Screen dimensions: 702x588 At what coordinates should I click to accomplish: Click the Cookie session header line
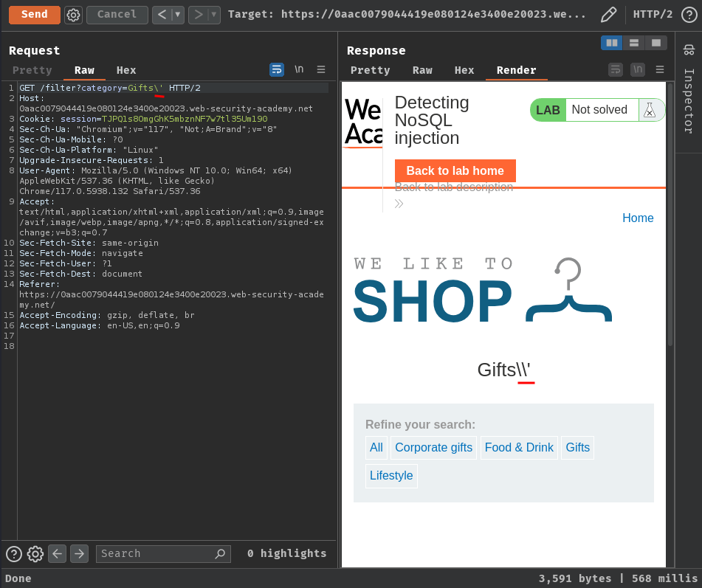tap(143, 119)
